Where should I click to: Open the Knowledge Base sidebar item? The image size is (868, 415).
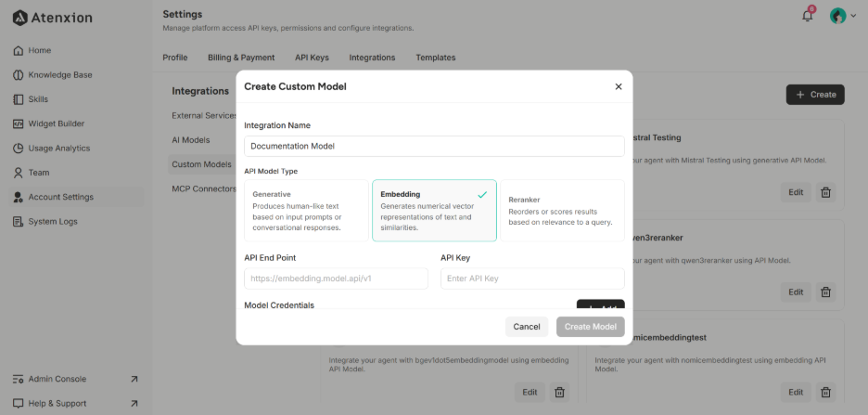click(x=53, y=75)
